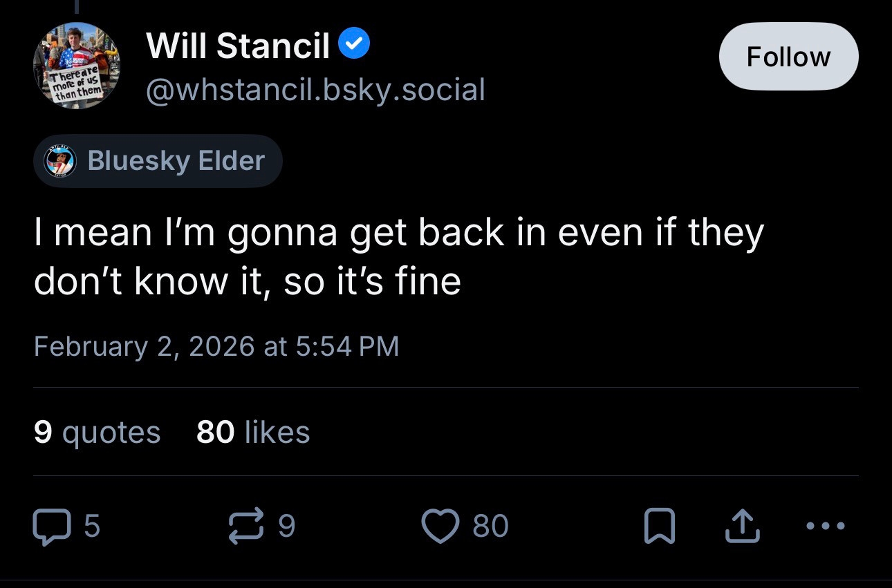Open the reply comment bubble icon
892x588 pixels.
click(x=52, y=526)
